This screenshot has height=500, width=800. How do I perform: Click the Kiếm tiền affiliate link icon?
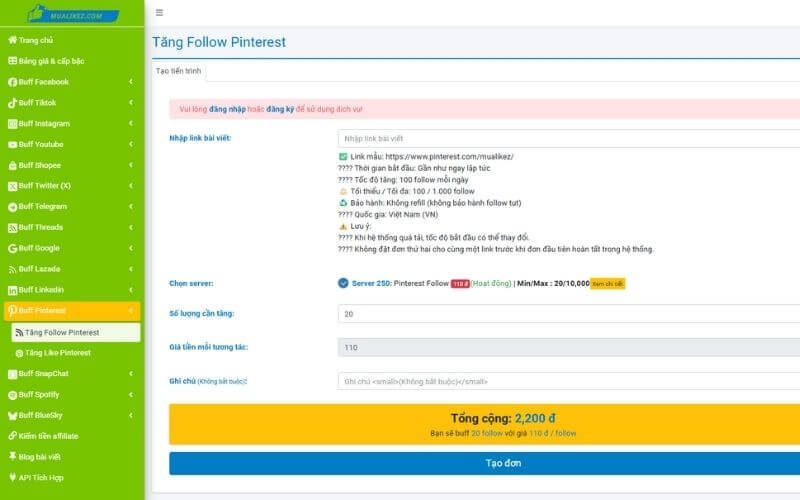coord(12,436)
